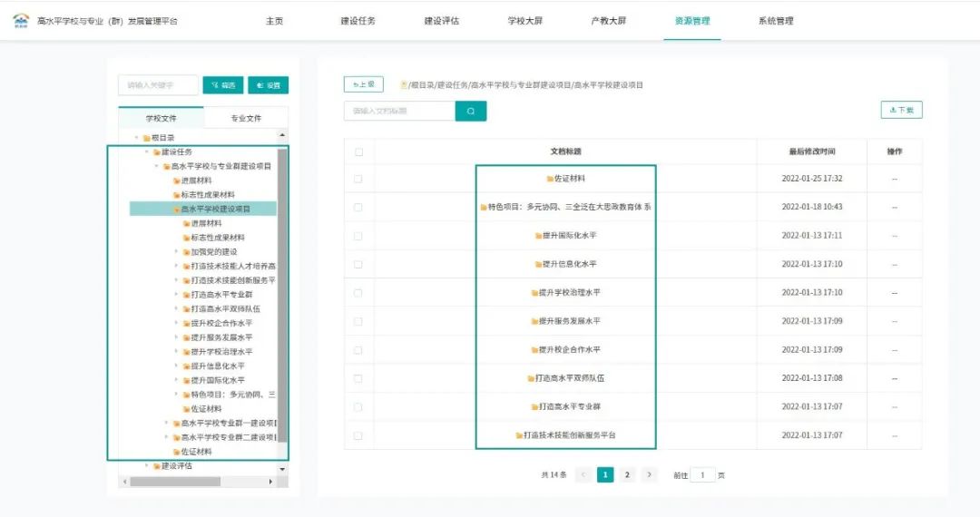This screenshot has width=980, height=517.
Task: Click the platform logo icon in the header
Action: tap(21, 21)
